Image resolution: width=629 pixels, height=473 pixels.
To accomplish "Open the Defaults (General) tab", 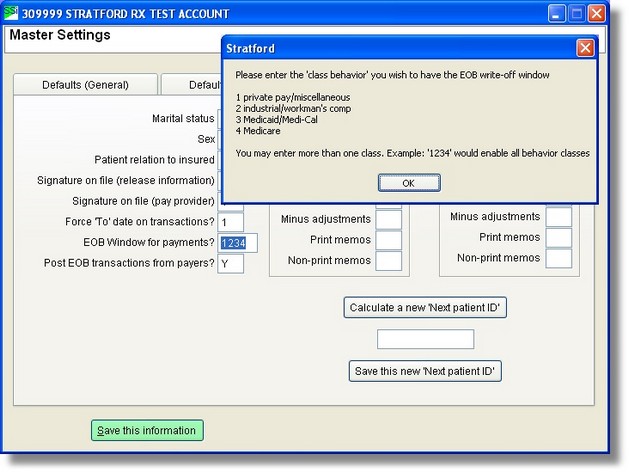I will (85, 85).
